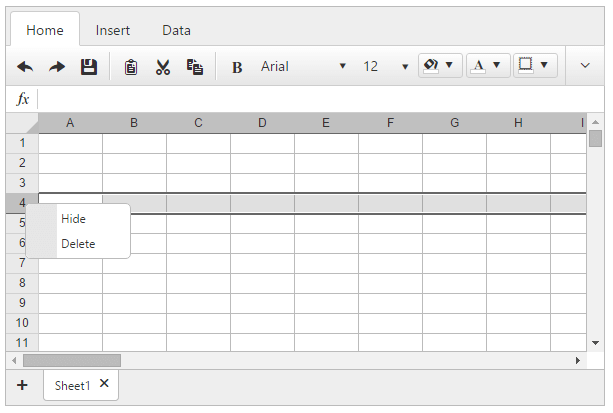Click the Undo arrow icon
The height and width of the screenshot is (413, 613).
click(25, 67)
